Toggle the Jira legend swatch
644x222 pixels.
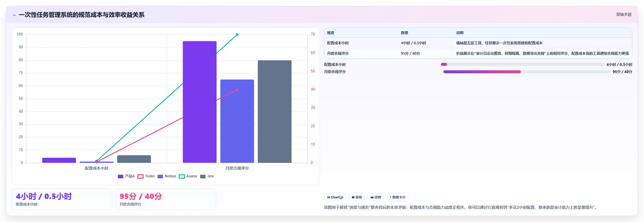click(203, 177)
